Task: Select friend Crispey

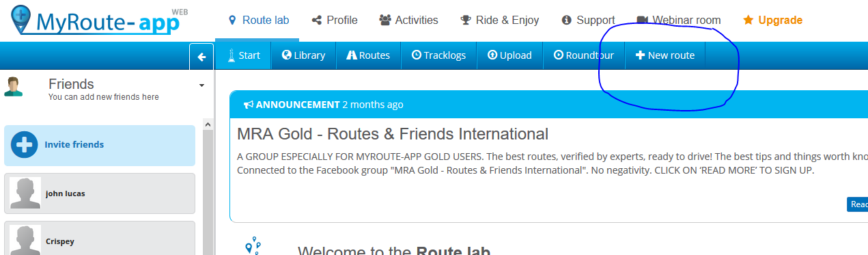Action: 100,238
